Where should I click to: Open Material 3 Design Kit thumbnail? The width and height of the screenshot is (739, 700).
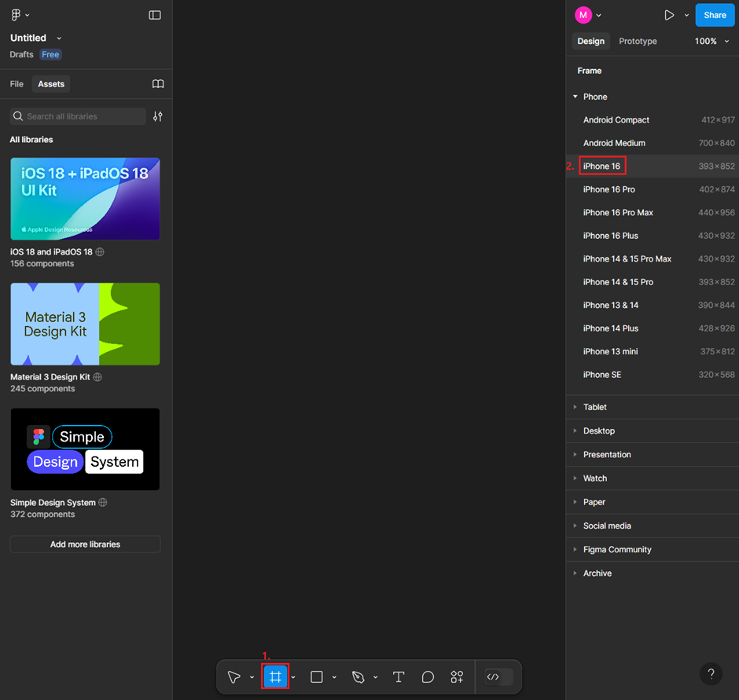[x=86, y=324]
